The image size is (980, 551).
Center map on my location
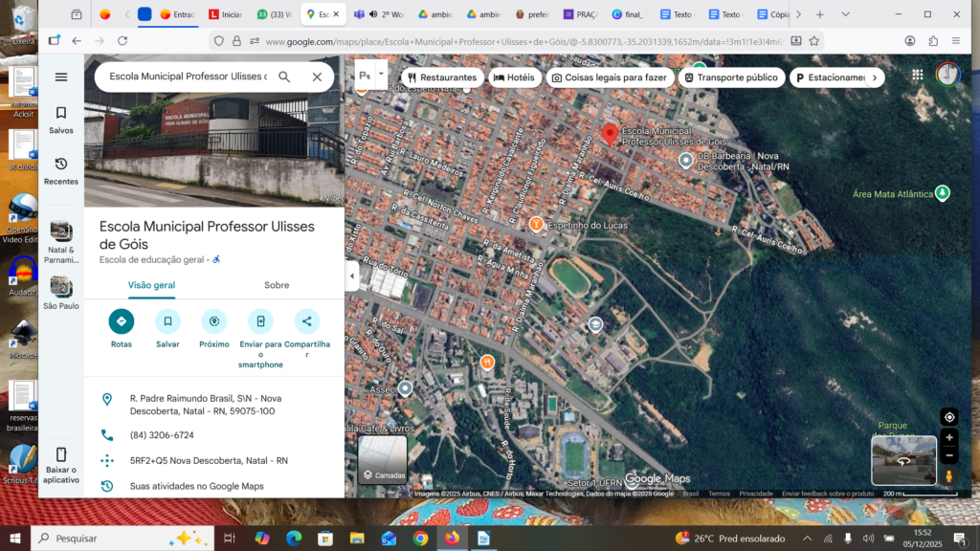click(x=948, y=417)
